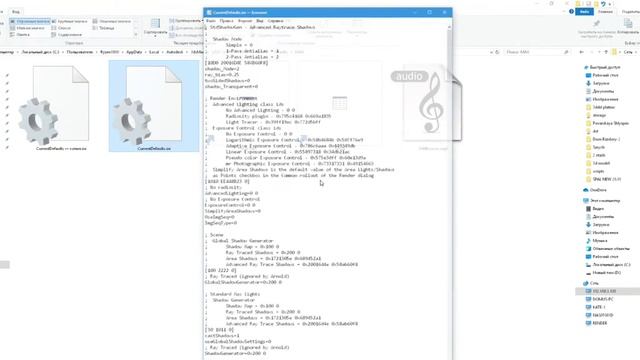
Task: Open Documents under Quick access
Action: coord(600,91)
